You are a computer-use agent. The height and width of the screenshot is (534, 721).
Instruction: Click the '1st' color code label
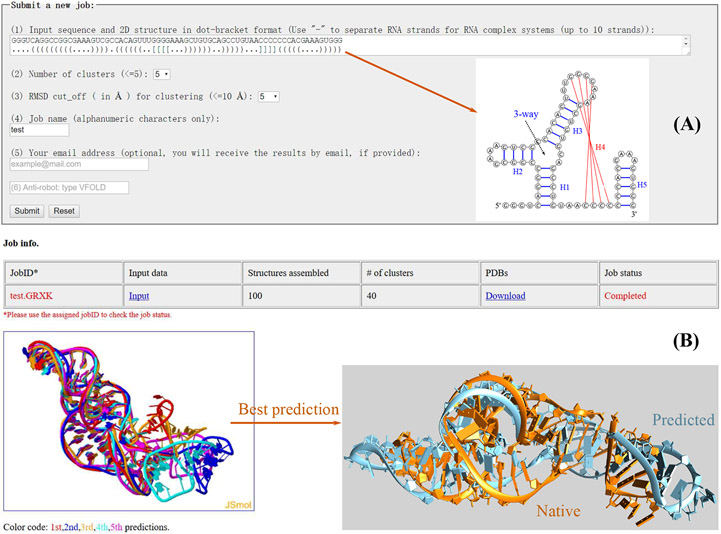(56, 527)
